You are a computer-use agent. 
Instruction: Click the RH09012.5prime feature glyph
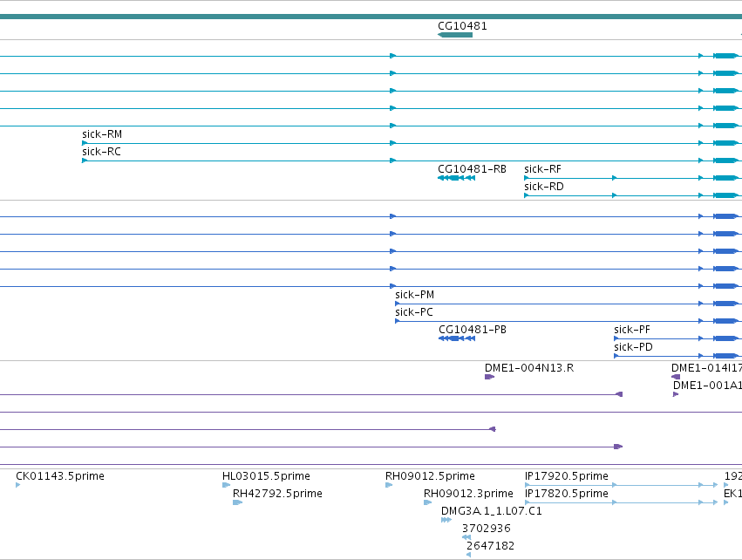click(x=389, y=485)
